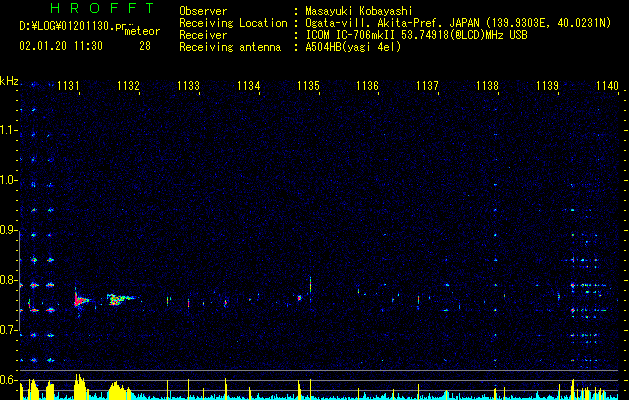629x400 pixels.
Task: Click the 1140 time marker
Action: click(607, 86)
